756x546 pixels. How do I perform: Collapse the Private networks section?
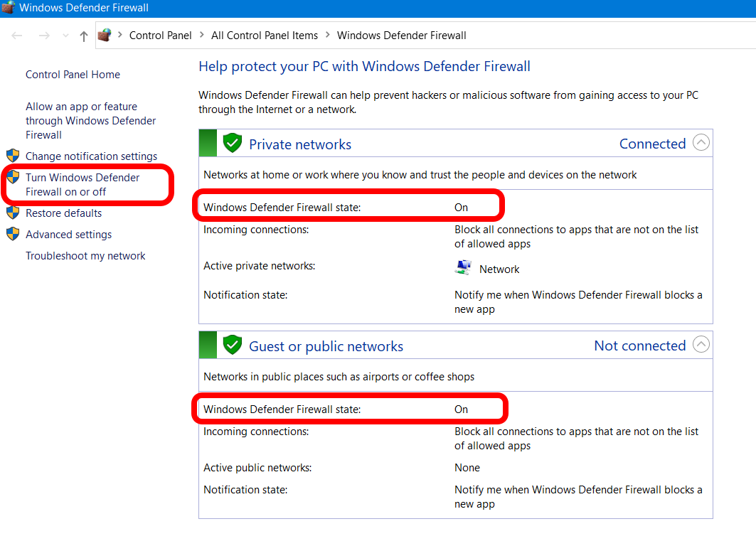[701, 143]
